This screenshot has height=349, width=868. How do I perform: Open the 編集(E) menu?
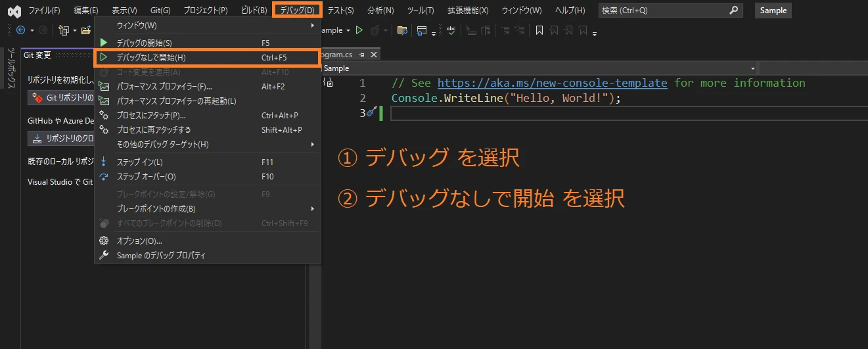pos(86,11)
